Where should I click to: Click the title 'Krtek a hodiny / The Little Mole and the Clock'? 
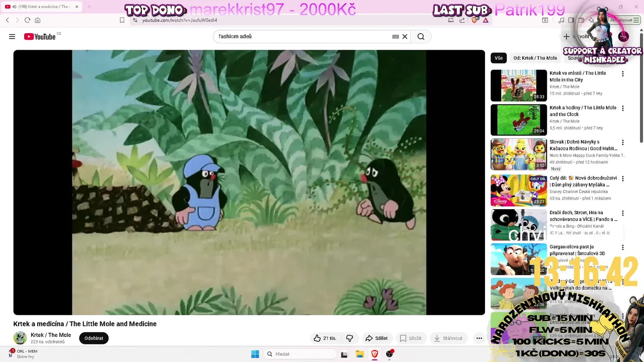tap(583, 111)
